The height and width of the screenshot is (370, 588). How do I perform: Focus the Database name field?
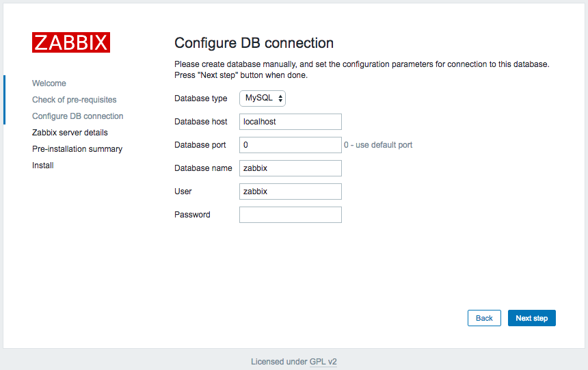pos(291,168)
